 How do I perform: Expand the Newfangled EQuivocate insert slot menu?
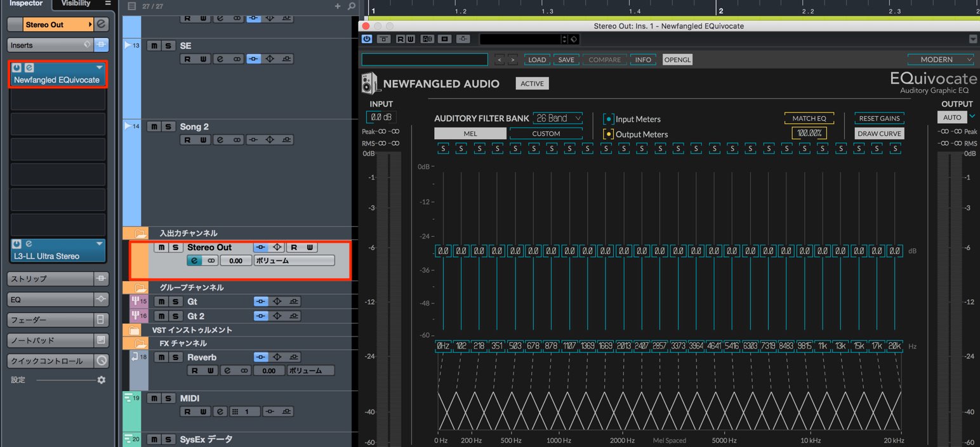(99, 67)
